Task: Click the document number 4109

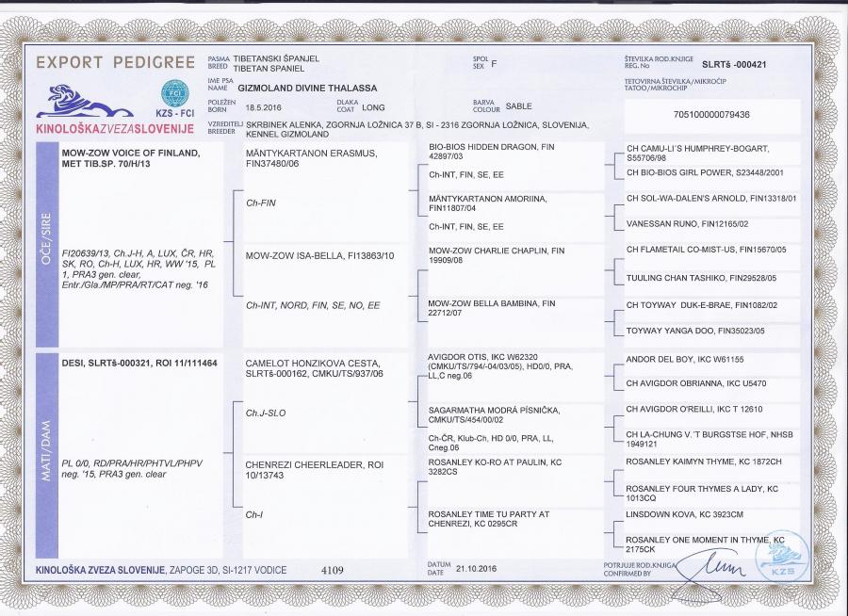Action: 332,570
